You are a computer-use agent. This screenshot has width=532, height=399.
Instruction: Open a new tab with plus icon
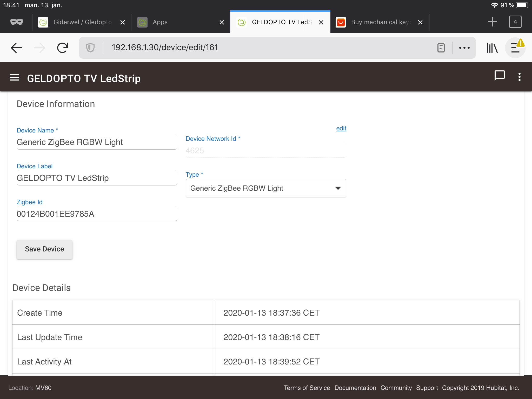click(x=492, y=22)
